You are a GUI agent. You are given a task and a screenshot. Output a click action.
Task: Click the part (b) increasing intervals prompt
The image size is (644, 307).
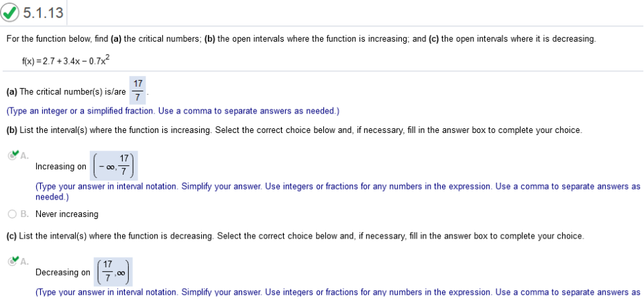pyautogui.click(x=294, y=130)
